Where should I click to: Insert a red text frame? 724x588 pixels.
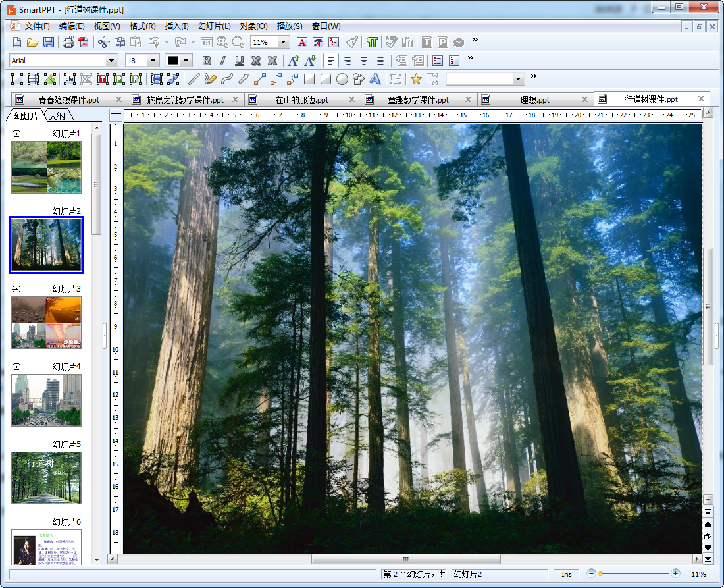[x=103, y=79]
